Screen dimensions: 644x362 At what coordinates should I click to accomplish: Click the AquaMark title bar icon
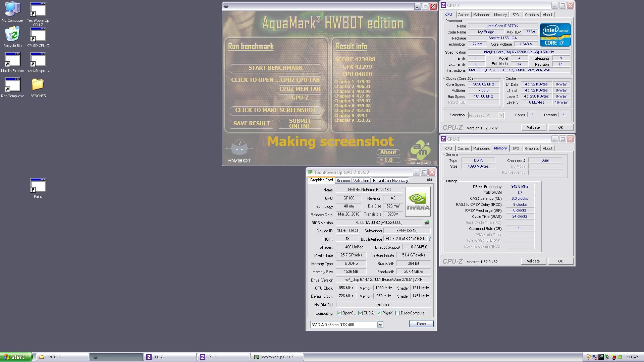[x=226, y=6]
